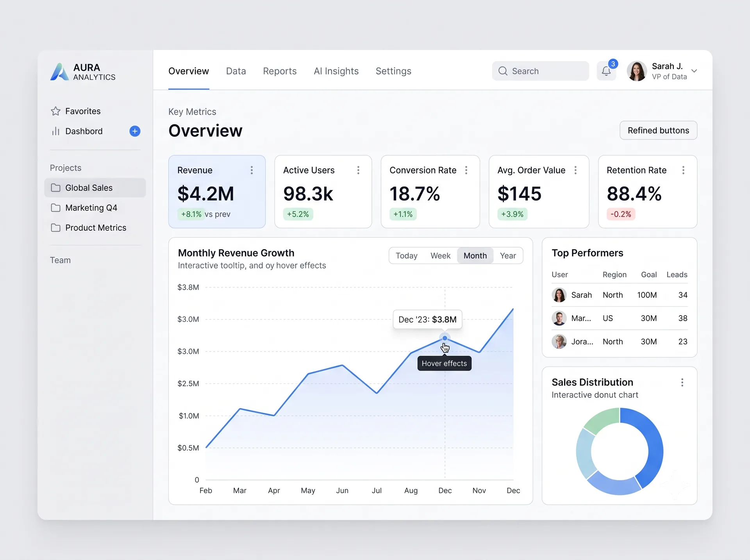Click the Dashbord bar chart icon

[55, 131]
